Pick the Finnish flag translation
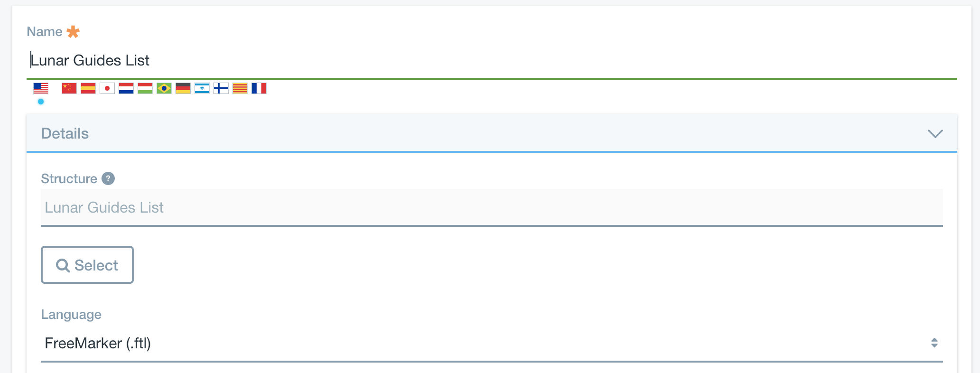Viewport: 980px width, 373px height. tap(221, 88)
